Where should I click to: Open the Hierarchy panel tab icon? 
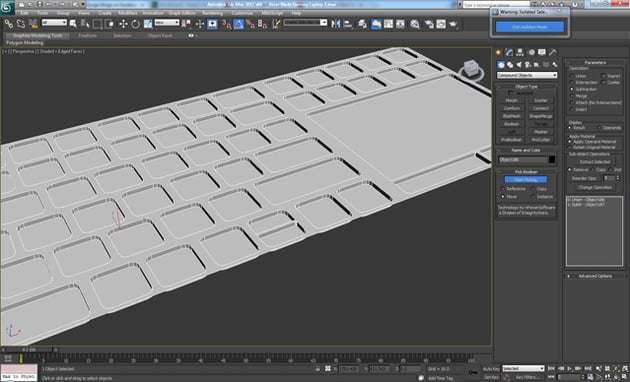[520, 52]
